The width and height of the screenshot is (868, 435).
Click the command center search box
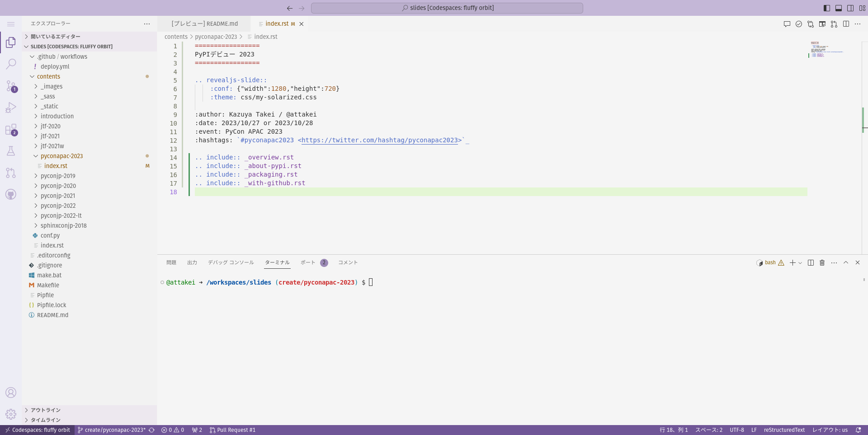coord(447,8)
